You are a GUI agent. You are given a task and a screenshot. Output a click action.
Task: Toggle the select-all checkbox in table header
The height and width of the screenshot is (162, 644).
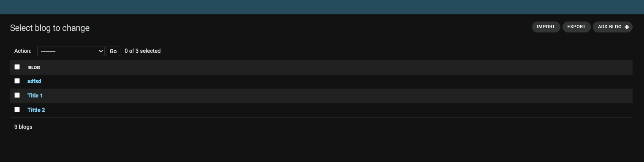click(17, 67)
